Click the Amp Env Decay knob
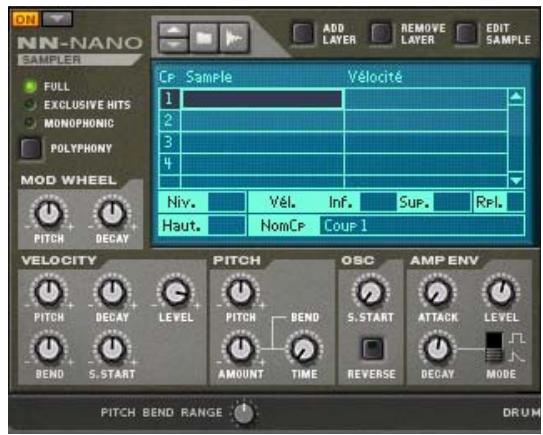Viewport: 543px width, 435px height. point(438,348)
